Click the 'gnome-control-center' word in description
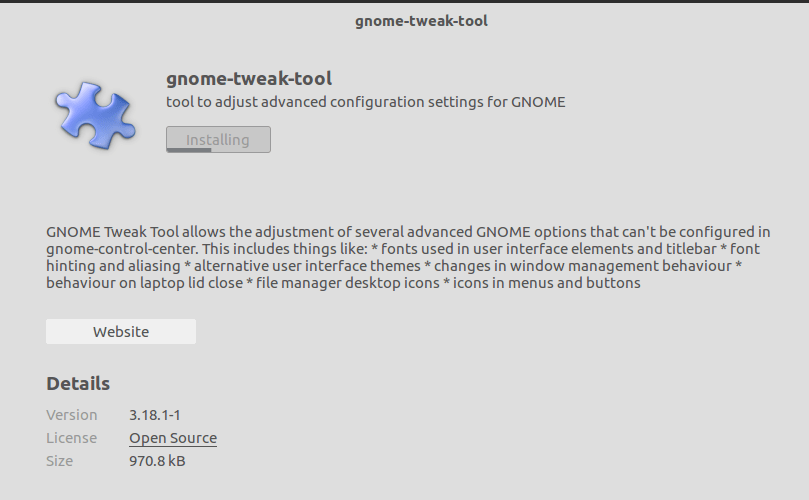This screenshot has width=809, height=500. point(122,249)
